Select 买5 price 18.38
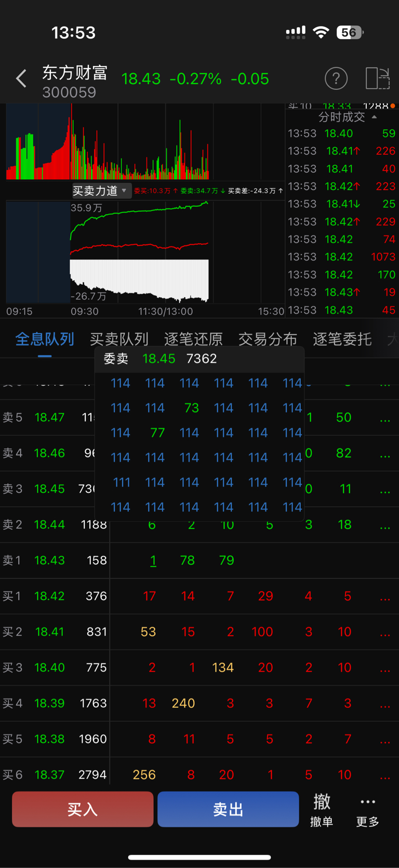This screenshot has height=868, width=399. coord(49,739)
